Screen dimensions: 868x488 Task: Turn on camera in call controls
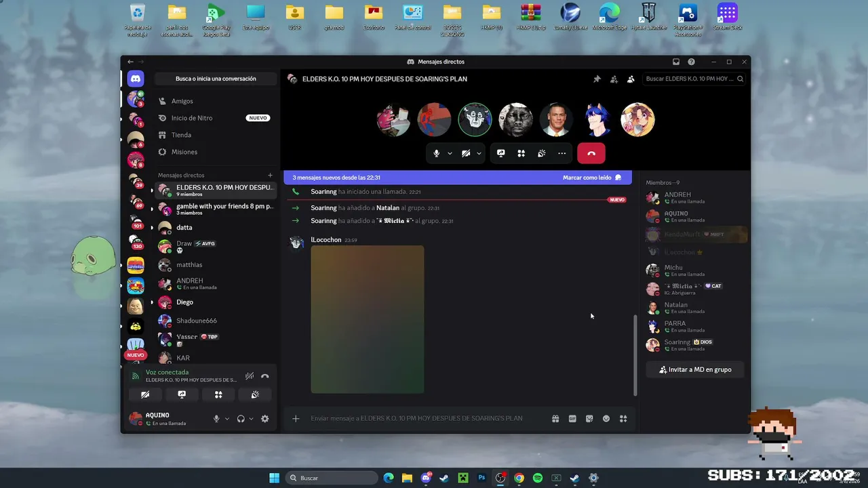point(466,153)
